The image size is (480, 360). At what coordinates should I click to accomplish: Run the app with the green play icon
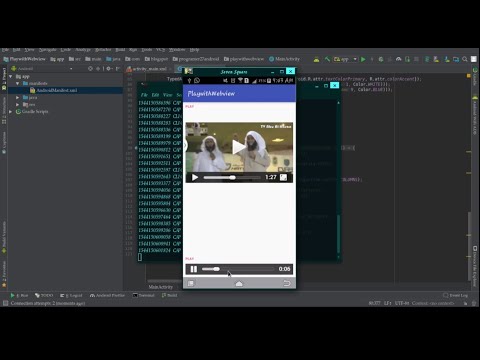tap(363, 59)
